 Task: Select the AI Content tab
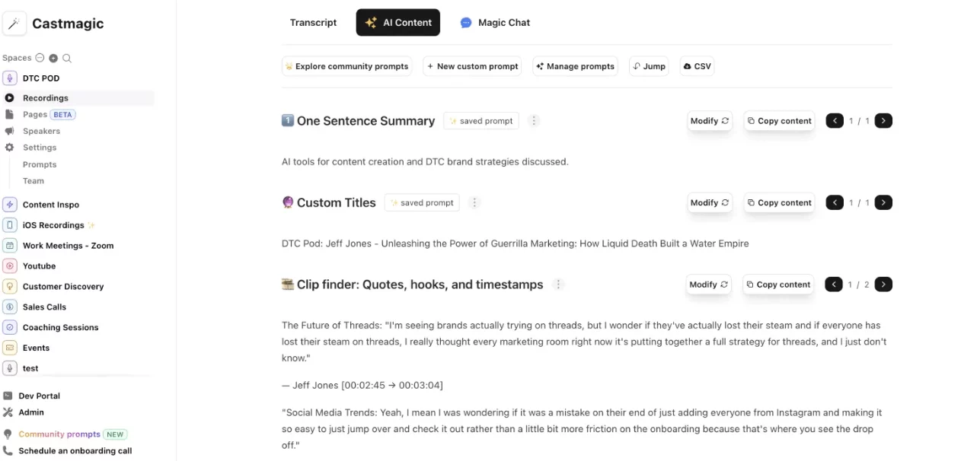point(397,22)
